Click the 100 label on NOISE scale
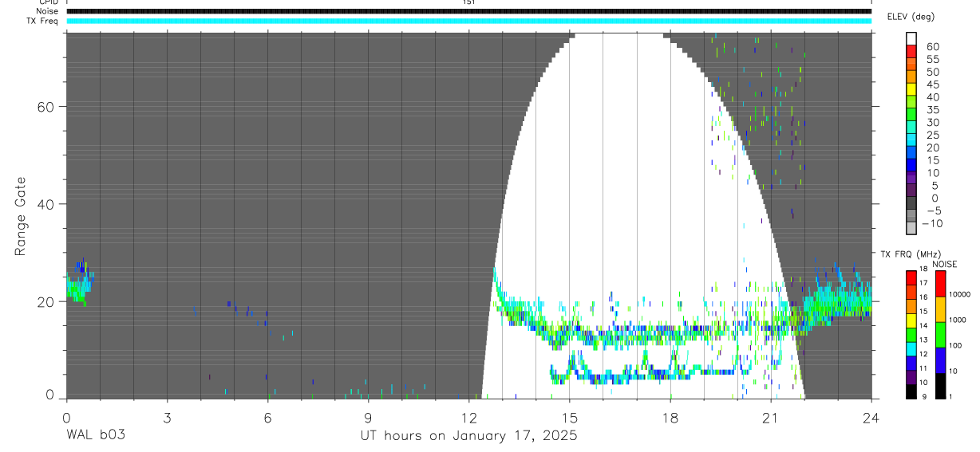The height and width of the screenshot is (452, 980). [x=956, y=346]
